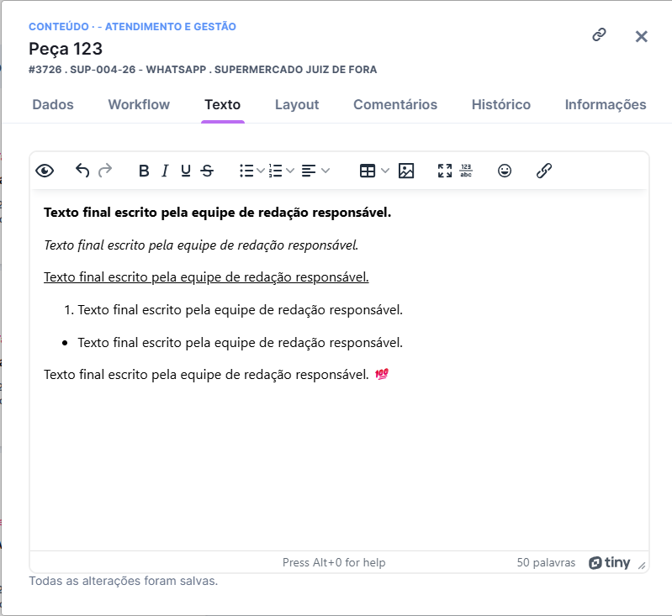Viewport: 672px width, 616px height.
Task: Open the word count tool
Action: tap(466, 171)
